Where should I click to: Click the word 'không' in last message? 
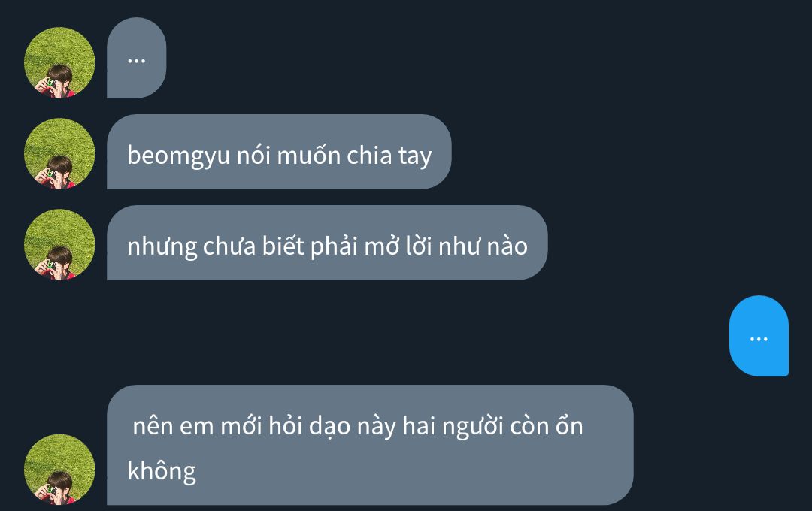pos(162,472)
